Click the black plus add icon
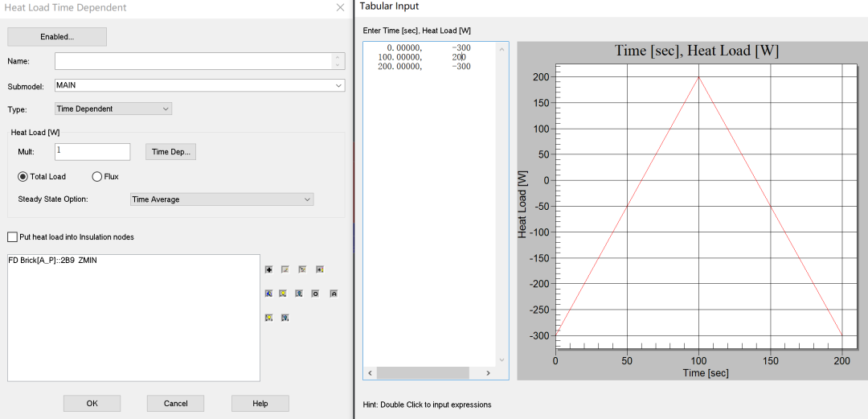Screen dimensions: 868x419 pyautogui.click(x=268, y=269)
